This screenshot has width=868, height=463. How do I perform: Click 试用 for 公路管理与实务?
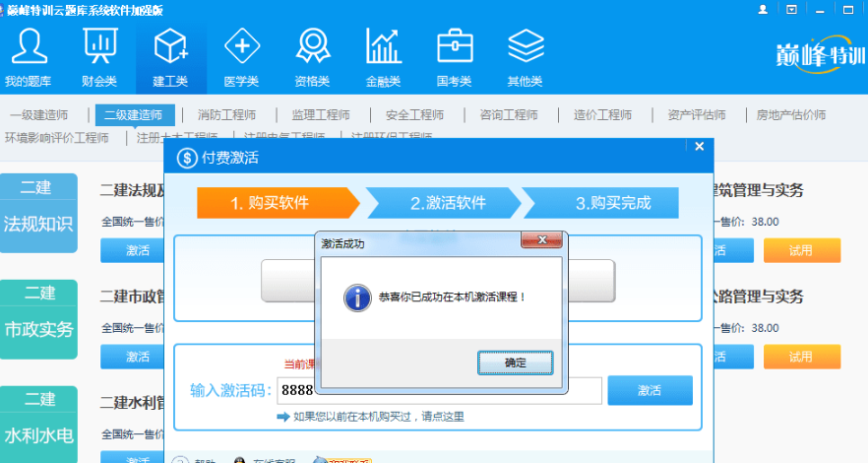[802, 357]
